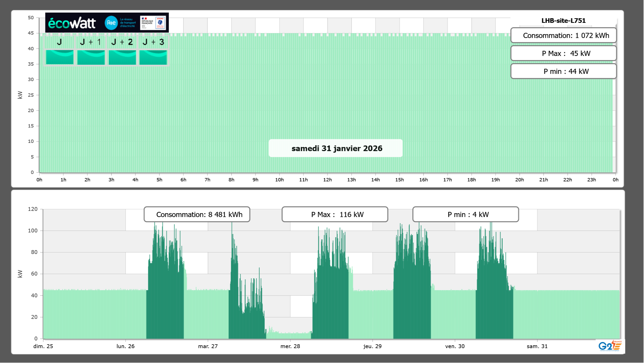Viewport: 644px width, 363px height.
Task: Click the P Max 45 kW box
Action: click(563, 53)
